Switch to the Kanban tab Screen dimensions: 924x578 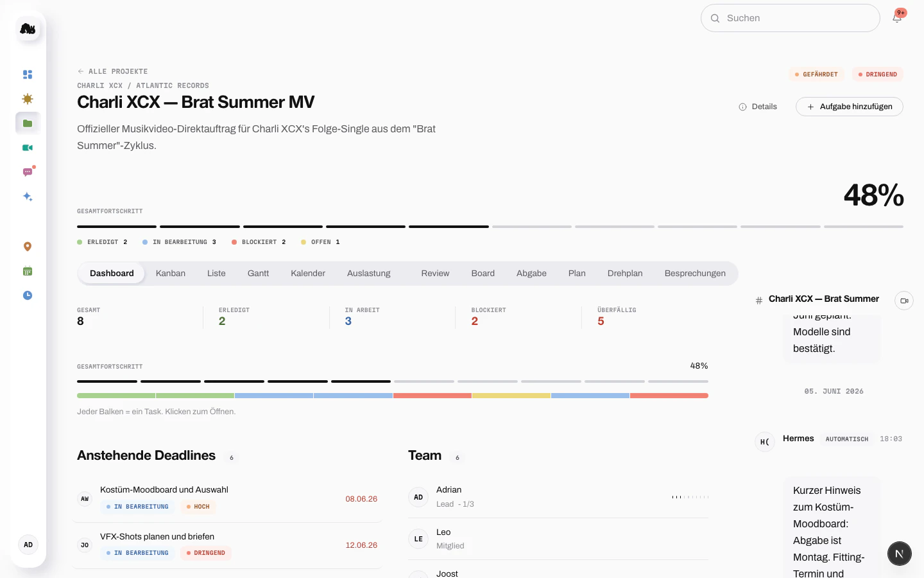point(171,273)
